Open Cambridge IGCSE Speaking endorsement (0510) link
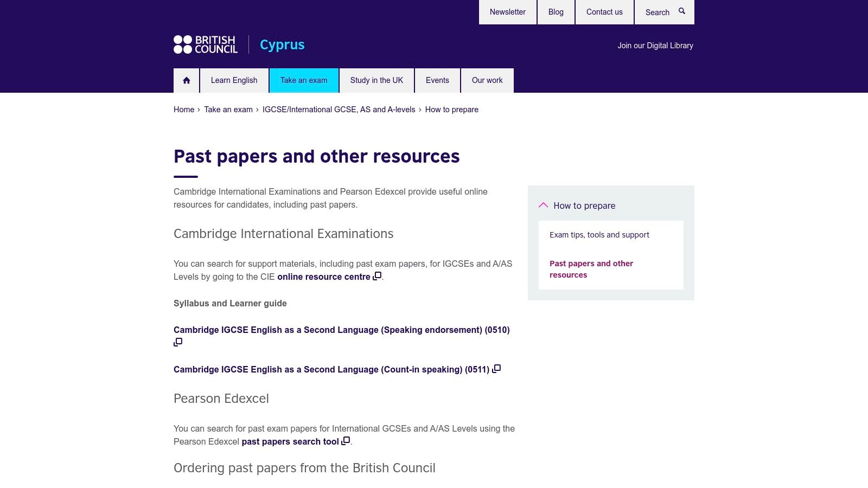868x488 pixels. [x=342, y=330]
